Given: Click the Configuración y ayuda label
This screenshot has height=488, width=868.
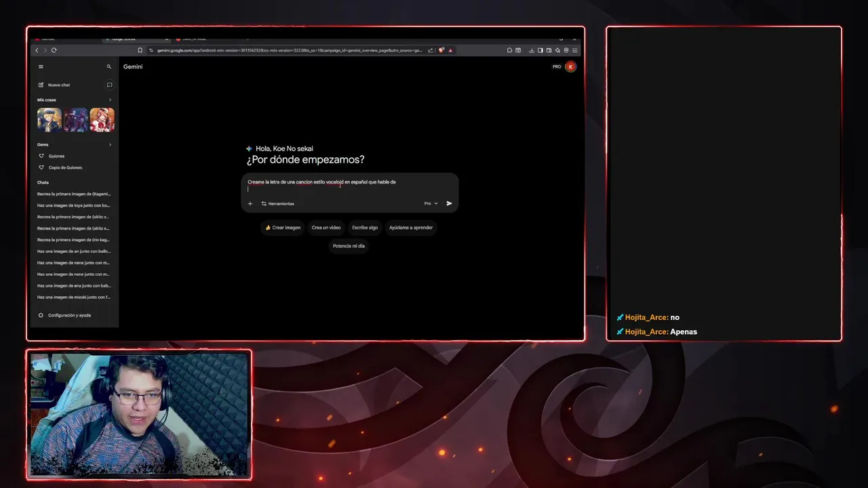Looking at the screenshot, I should click(69, 315).
